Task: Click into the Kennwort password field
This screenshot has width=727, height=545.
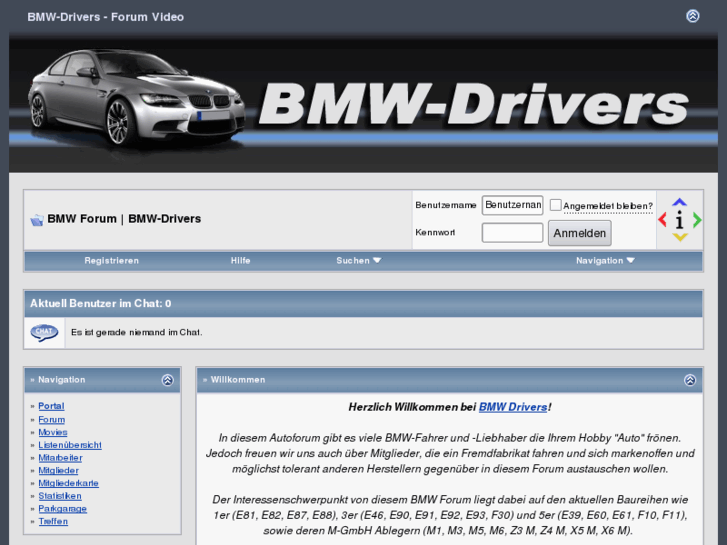Action: (x=512, y=233)
